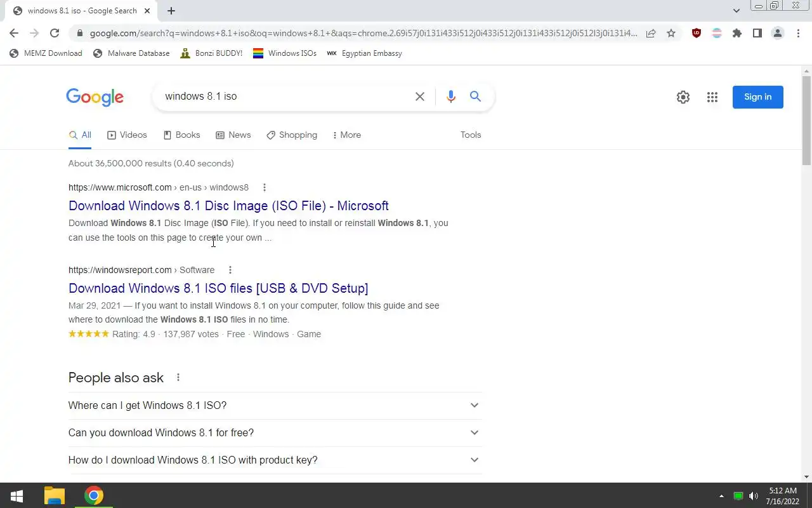Image resolution: width=812 pixels, height=508 pixels.
Task: Expand "Where can I get Windows 8.1 ISO?"
Action: coord(275,406)
